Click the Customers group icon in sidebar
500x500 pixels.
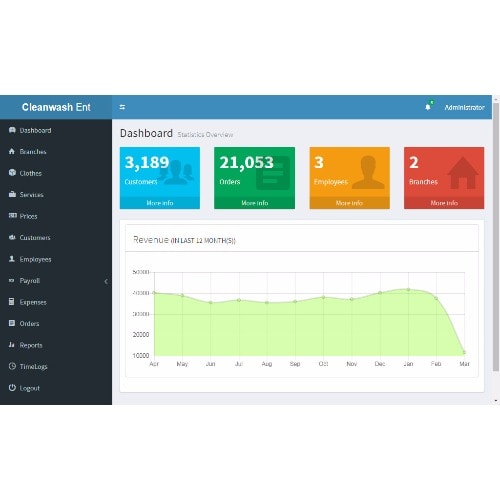point(12,237)
